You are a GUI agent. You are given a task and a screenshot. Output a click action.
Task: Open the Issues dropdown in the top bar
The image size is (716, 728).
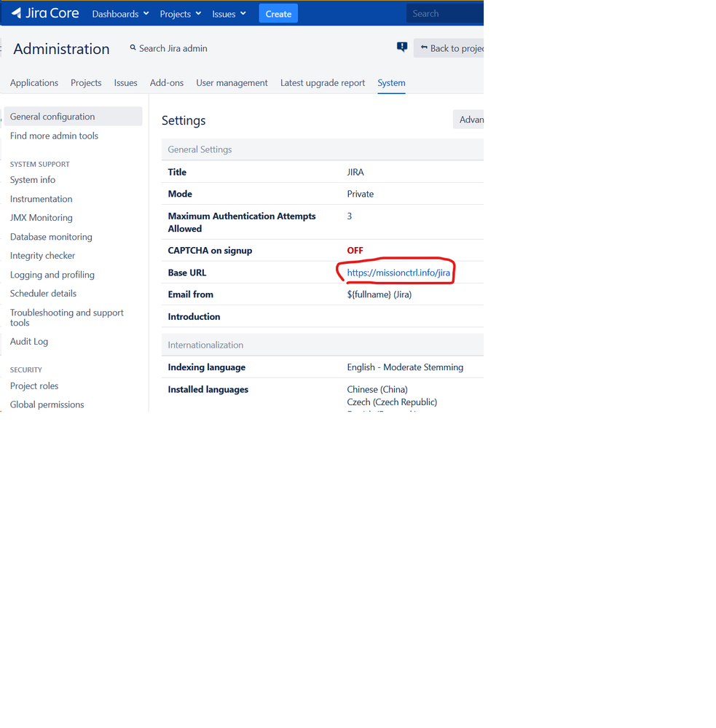(x=229, y=14)
